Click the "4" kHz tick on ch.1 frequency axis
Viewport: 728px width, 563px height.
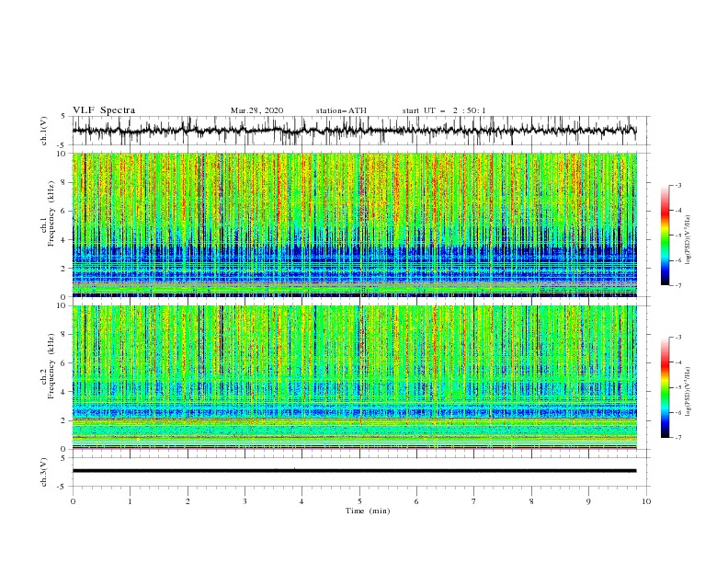(x=65, y=240)
